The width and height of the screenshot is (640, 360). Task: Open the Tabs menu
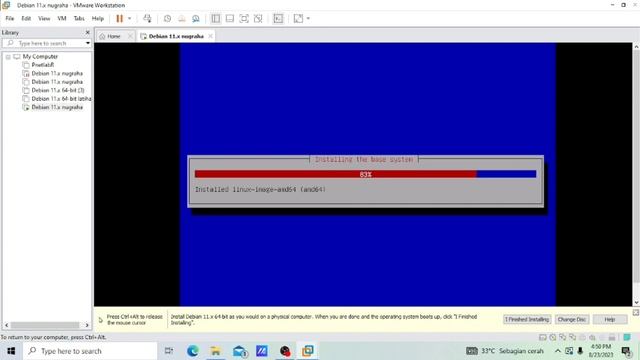[79, 18]
